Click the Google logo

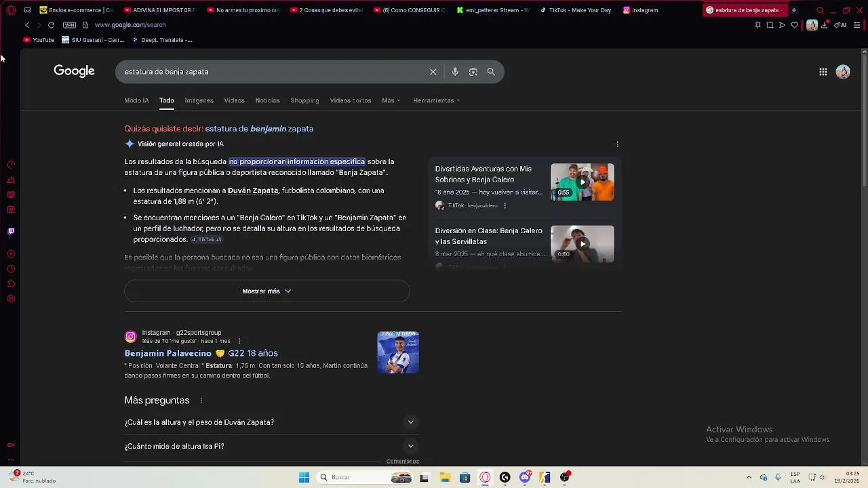point(74,71)
